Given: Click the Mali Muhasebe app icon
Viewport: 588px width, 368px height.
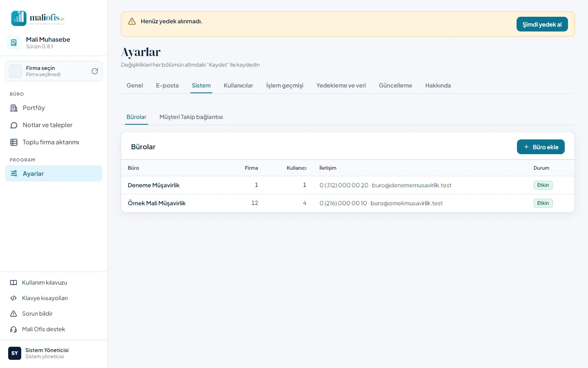Looking at the screenshot, I should click(x=14, y=43).
